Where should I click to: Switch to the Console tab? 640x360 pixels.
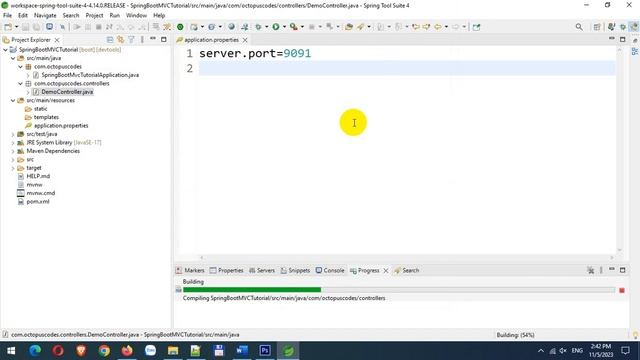tap(330, 270)
